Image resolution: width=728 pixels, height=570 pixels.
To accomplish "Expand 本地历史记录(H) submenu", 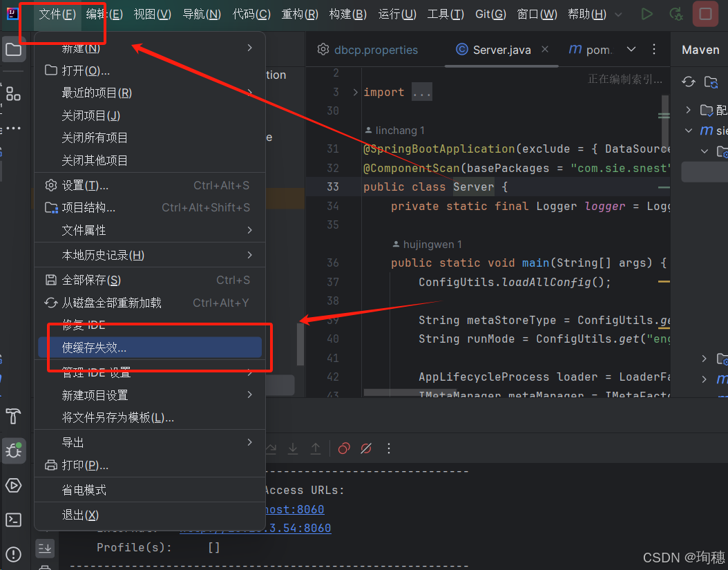I will pos(150,255).
